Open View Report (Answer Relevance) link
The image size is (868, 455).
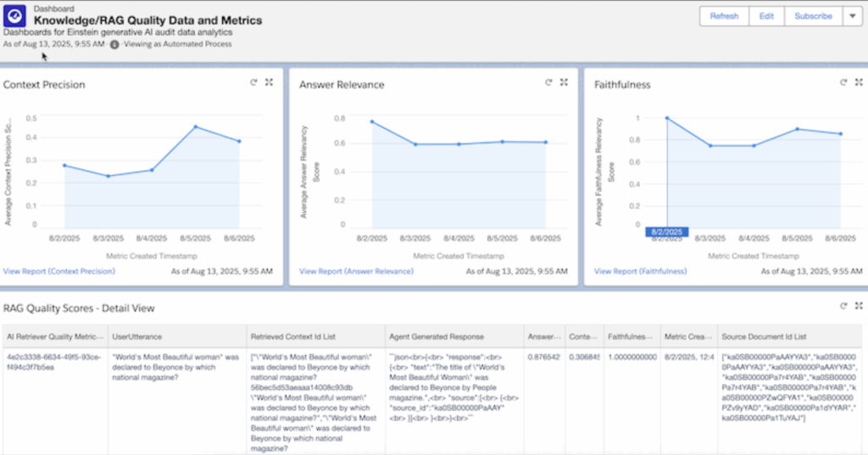[x=356, y=271]
